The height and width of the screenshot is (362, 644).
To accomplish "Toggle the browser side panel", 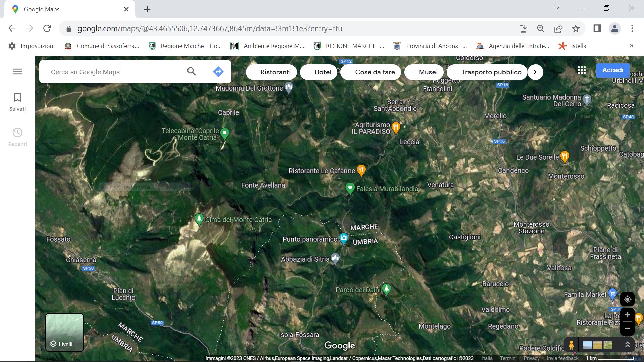I will 597,28.
